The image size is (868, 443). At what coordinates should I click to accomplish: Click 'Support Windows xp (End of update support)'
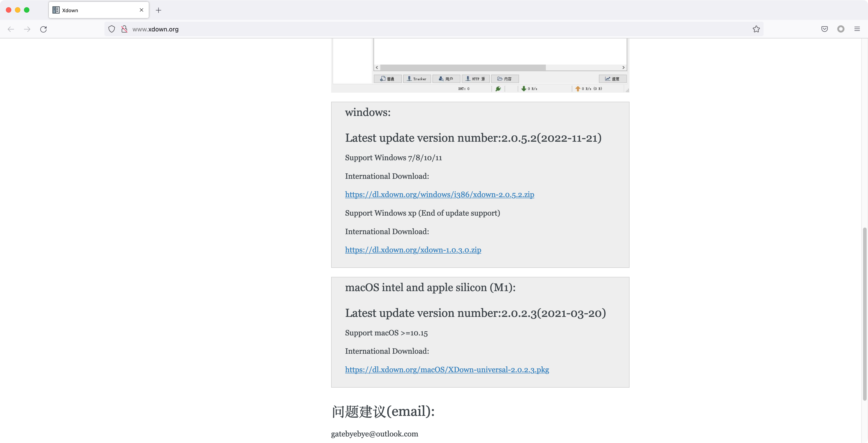click(x=422, y=213)
